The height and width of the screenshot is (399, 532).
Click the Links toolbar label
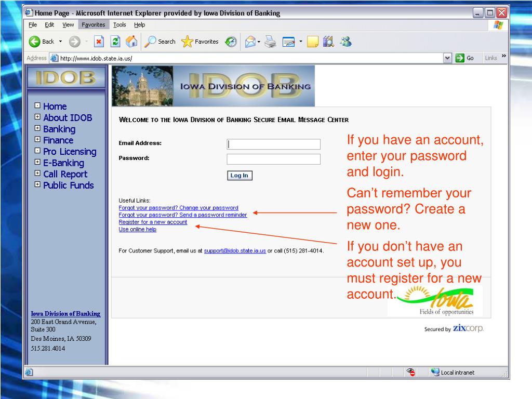pos(490,58)
